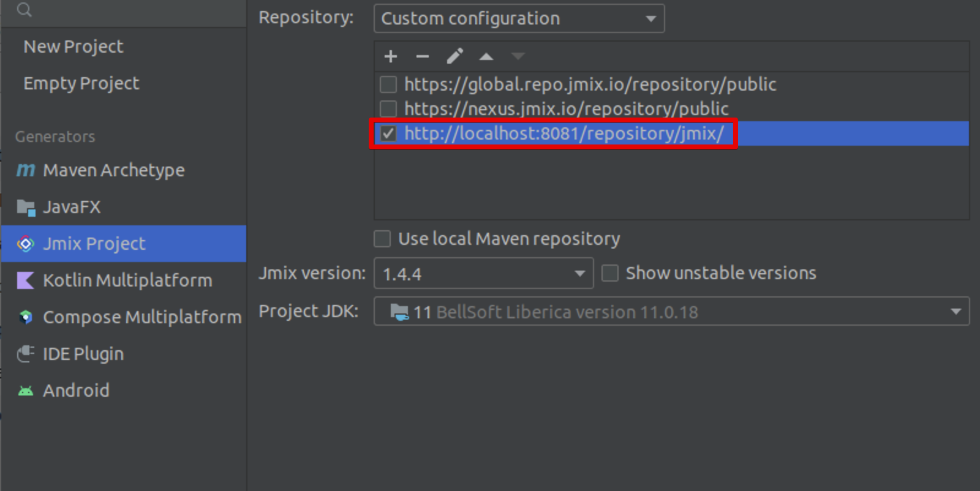Enable nexus.jmix.io repository checkbox

point(388,108)
